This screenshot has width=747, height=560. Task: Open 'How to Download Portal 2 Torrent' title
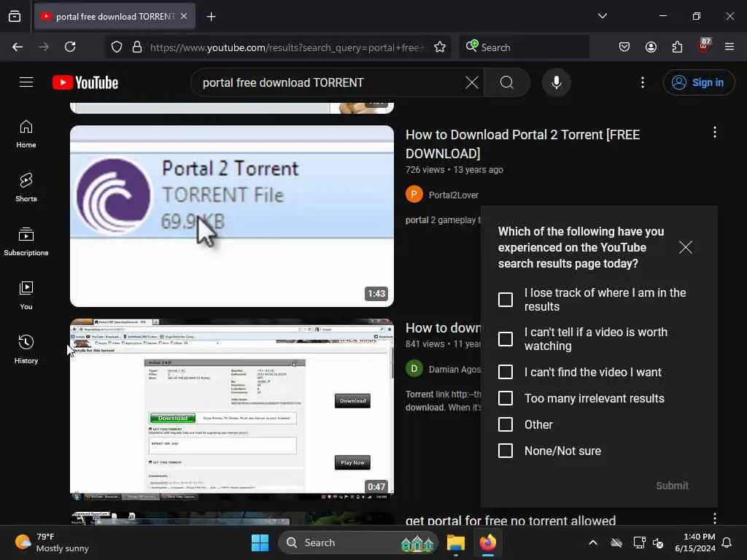(x=522, y=144)
